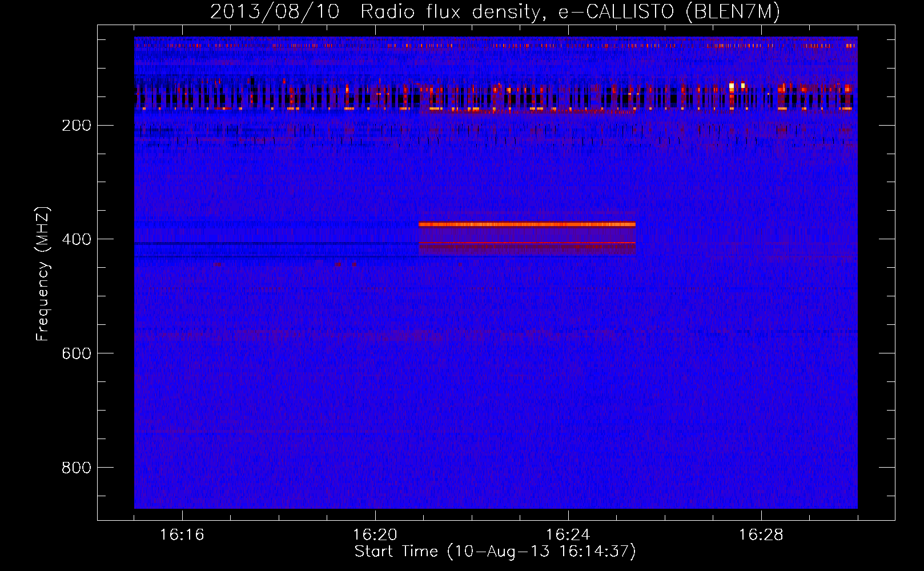The width and height of the screenshot is (924, 571).
Task: Click the 600 frequency tick label
Action: (77, 354)
